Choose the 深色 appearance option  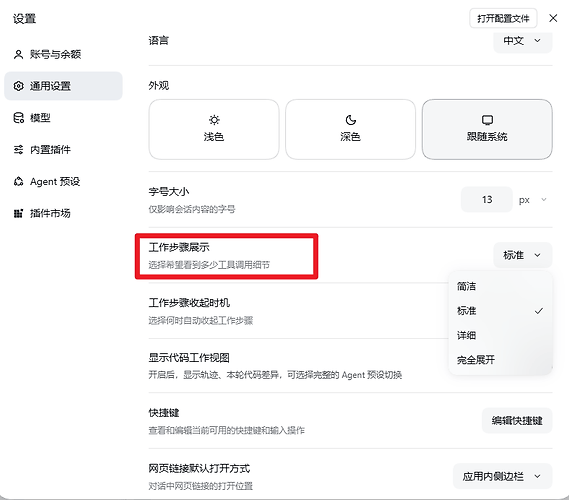[351, 129]
